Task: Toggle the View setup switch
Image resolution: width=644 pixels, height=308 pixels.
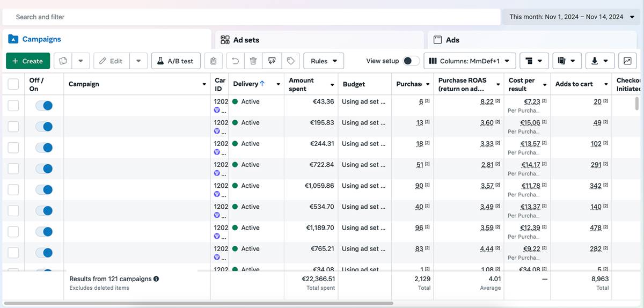Action: point(411,61)
